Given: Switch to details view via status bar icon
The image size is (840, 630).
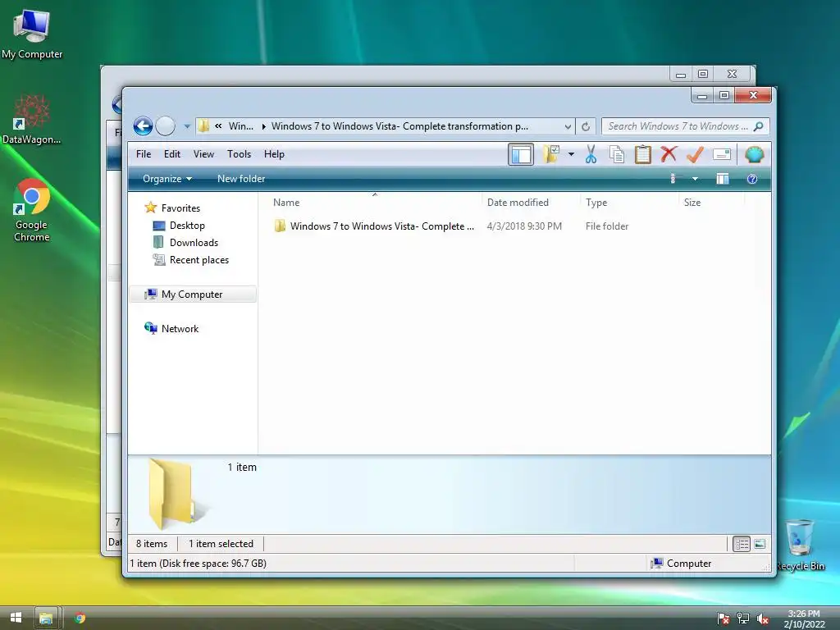Looking at the screenshot, I should 742,545.
